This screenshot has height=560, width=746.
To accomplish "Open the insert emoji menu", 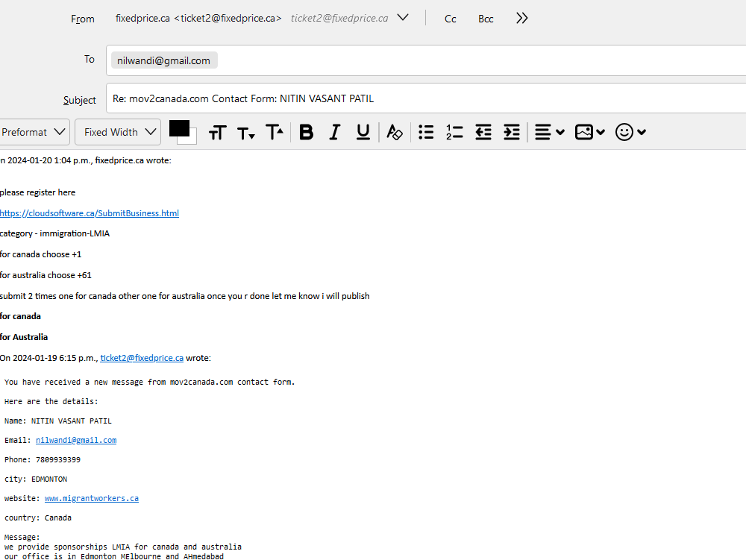I will [x=630, y=133].
